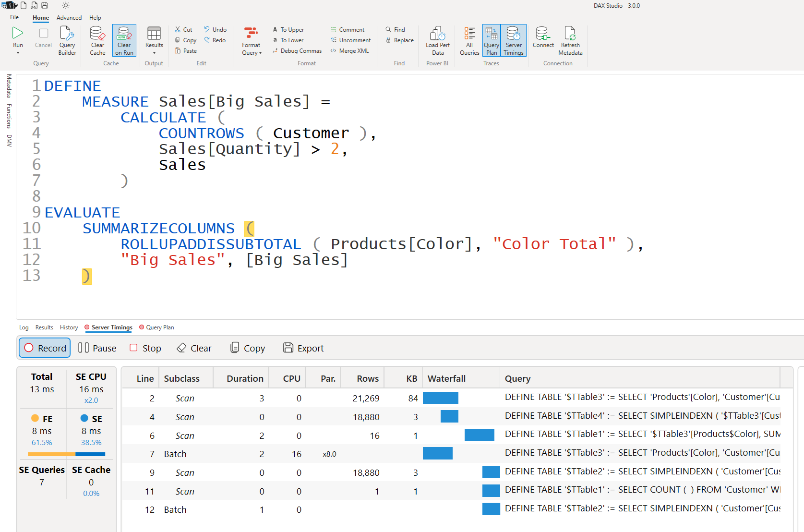Comment the selected query lines
This screenshot has width=804, height=532.
click(x=349, y=29)
